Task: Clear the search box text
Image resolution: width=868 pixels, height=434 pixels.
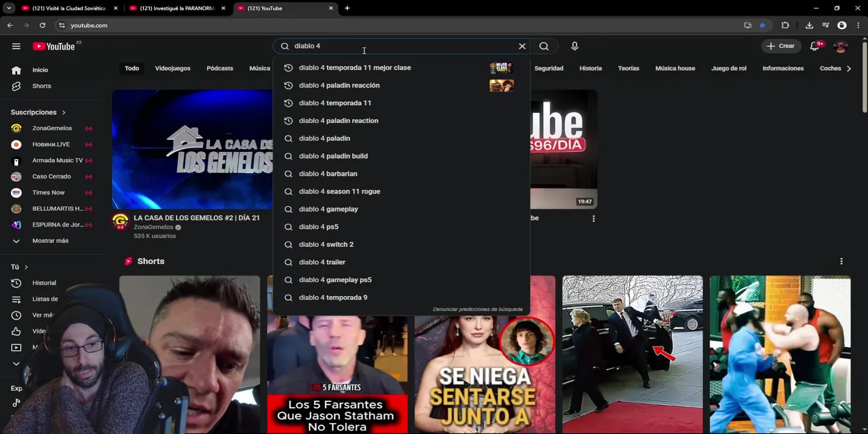Action: point(522,46)
